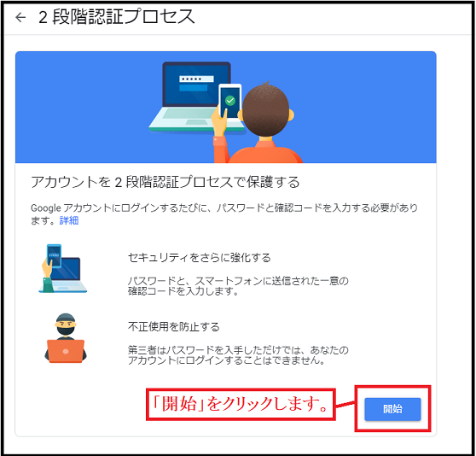The height and width of the screenshot is (456, 476).
Task: Click the masked thief with laptop icon
Action: click(66, 338)
